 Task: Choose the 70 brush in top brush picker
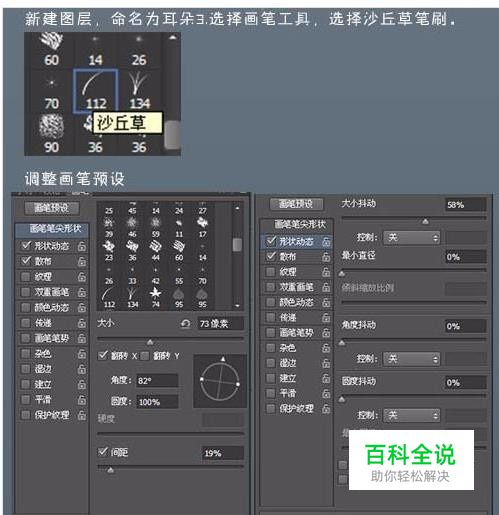pos(51,91)
